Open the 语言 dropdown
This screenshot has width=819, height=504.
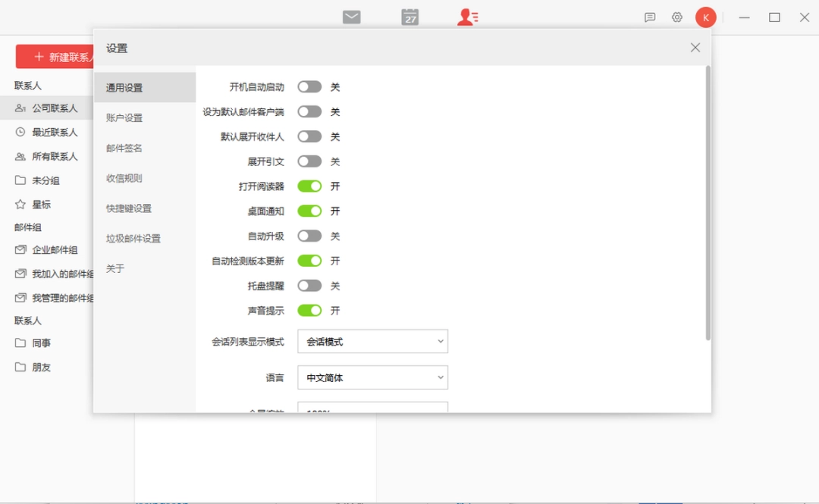click(372, 377)
